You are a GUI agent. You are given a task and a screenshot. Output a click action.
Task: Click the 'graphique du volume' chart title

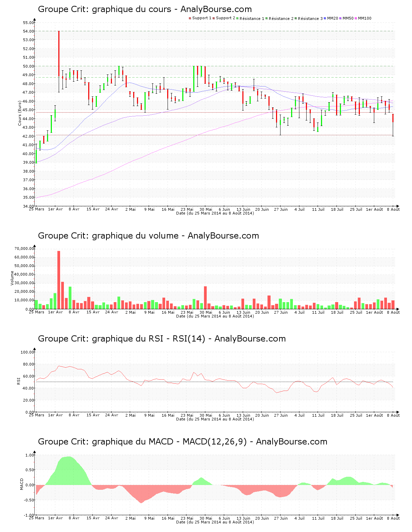(148, 236)
